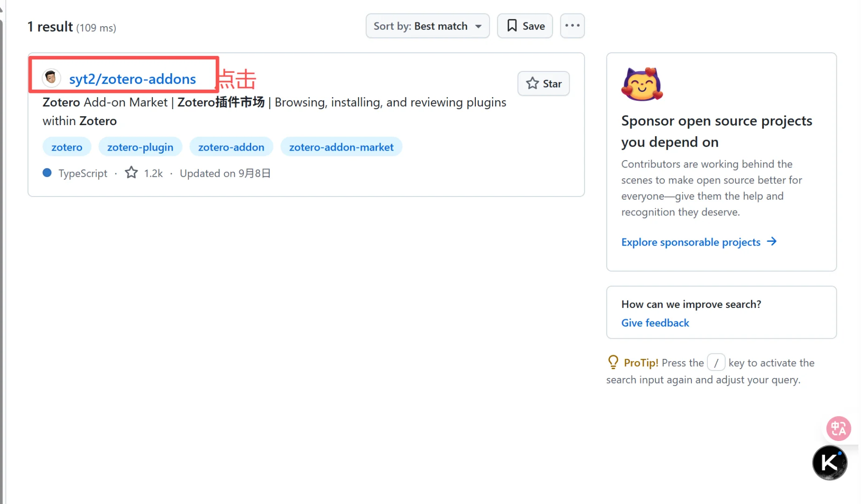
Task: Click the pink translate floating icon
Action: click(838, 428)
